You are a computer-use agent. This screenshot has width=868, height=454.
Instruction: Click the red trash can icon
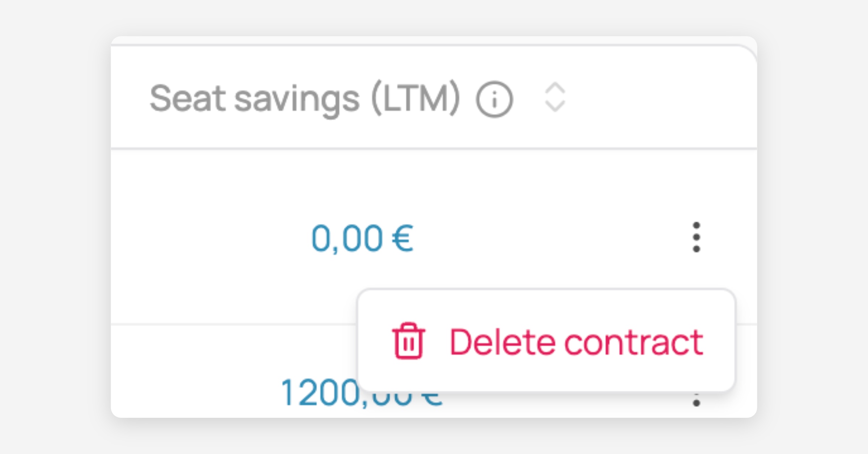409,341
